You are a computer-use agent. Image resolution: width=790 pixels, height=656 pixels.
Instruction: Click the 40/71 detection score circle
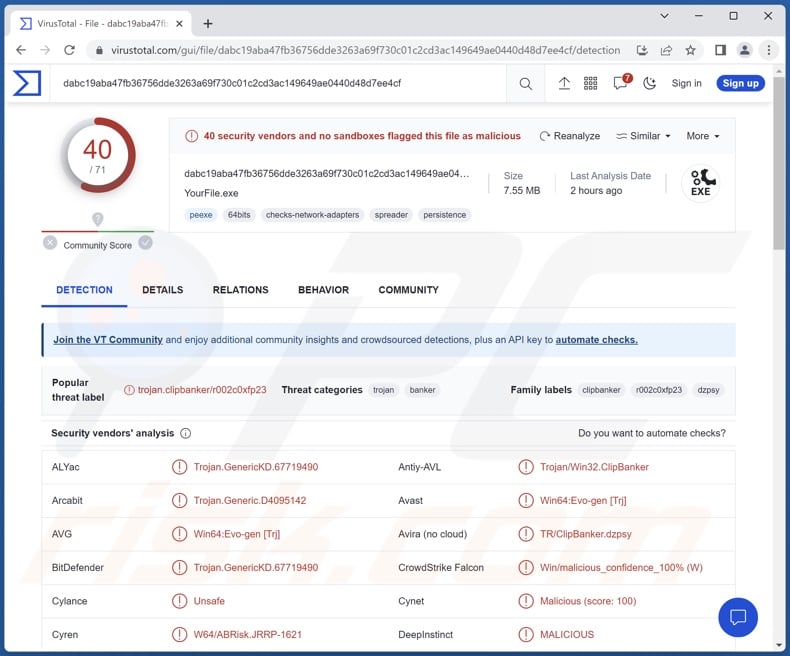click(98, 155)
